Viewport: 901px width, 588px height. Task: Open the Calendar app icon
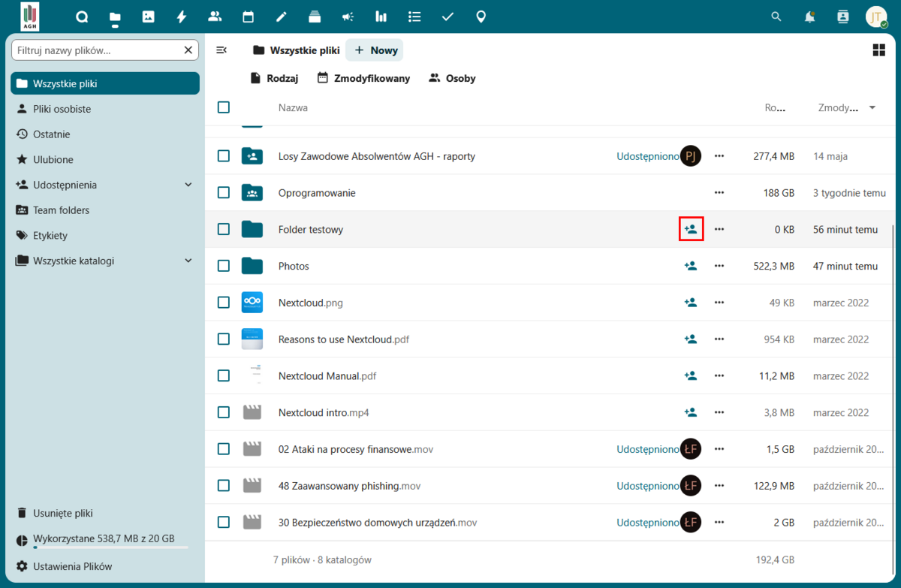click(x=248, y=17)
